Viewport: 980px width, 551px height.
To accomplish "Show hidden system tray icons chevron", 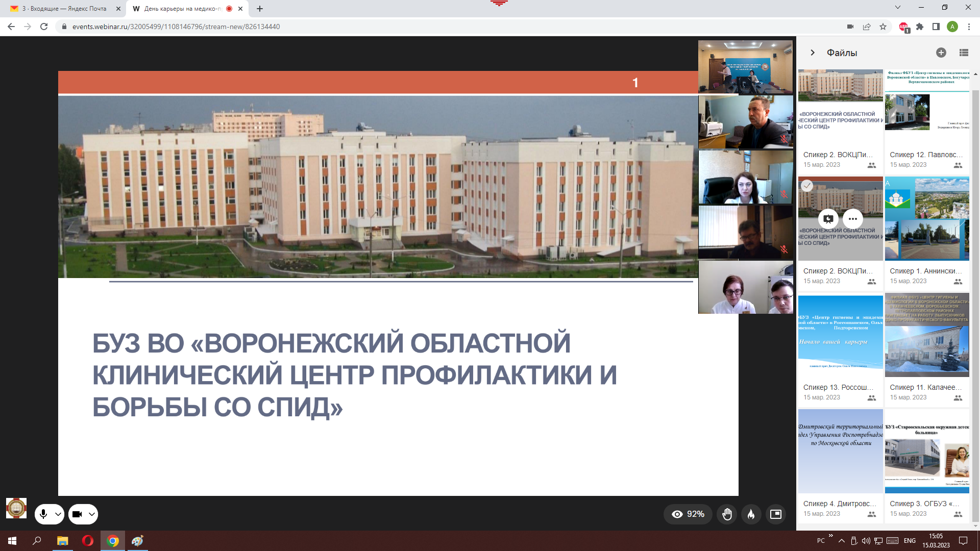I will [841, 541].
